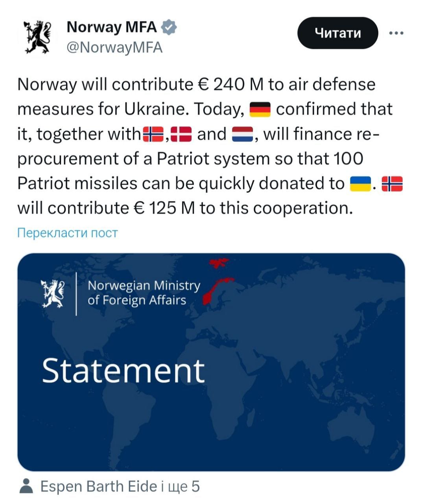Screen dimensions: 422x504
Task: Click the Norway MFA lion avatar
Action: 38,37
